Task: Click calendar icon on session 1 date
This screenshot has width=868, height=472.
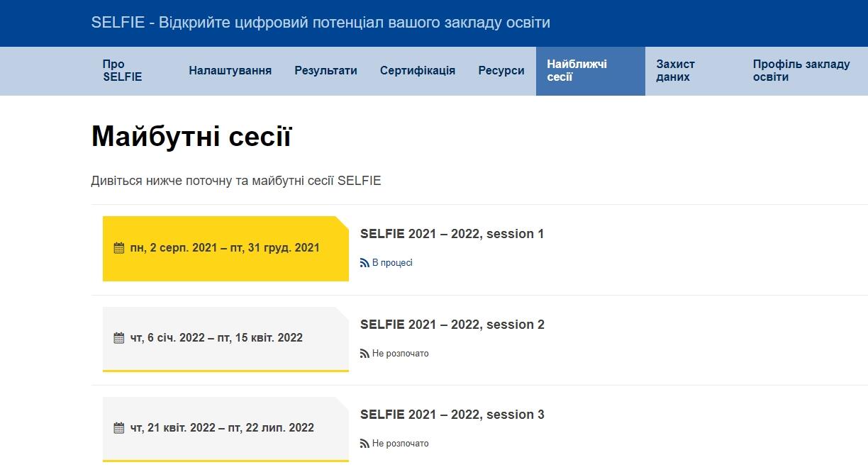Action: [119, 248]
